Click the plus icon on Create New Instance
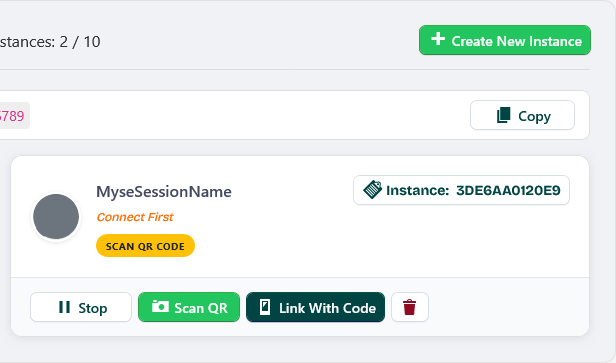 tap(438, 39)
